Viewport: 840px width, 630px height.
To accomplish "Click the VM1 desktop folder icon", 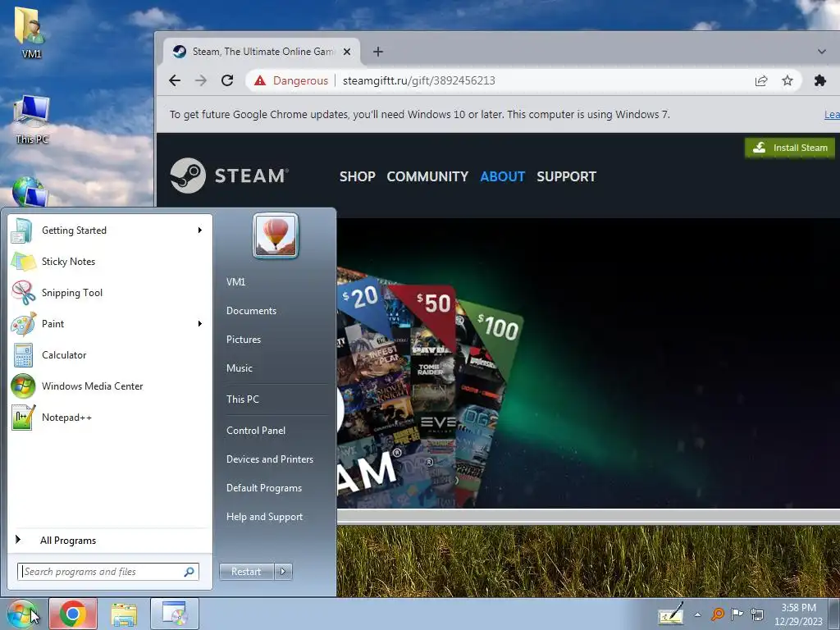I will 31,32.
